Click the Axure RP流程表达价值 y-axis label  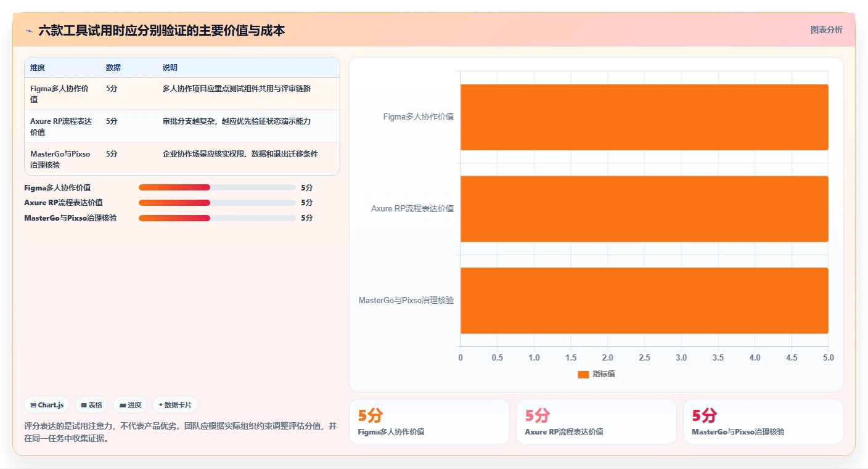[x=412, y=209]
